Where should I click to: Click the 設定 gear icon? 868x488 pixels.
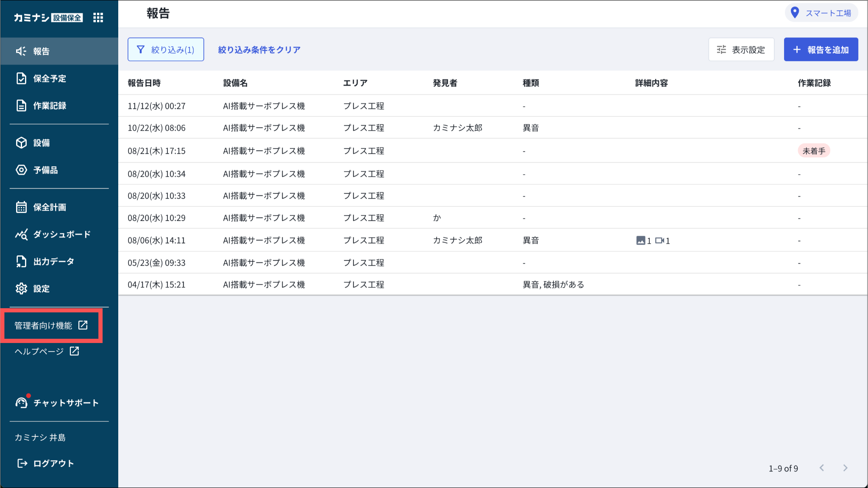21,289
